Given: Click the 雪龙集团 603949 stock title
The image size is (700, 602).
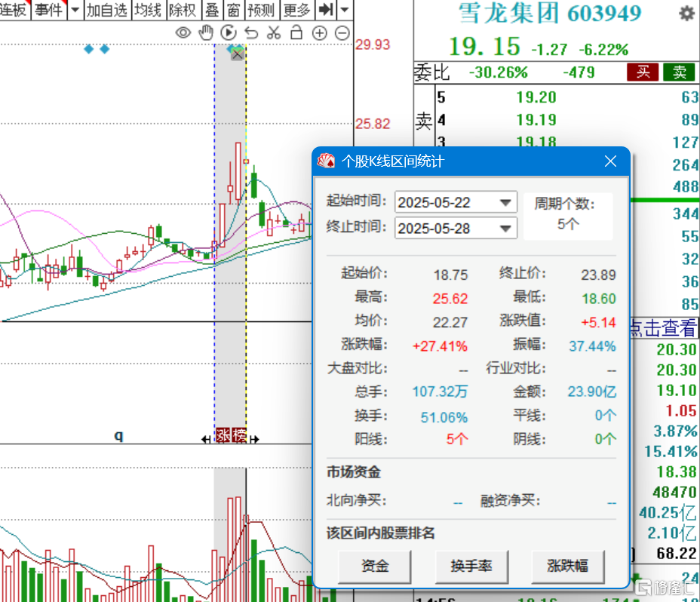Looking at the screenshot, I should point(550,14).
